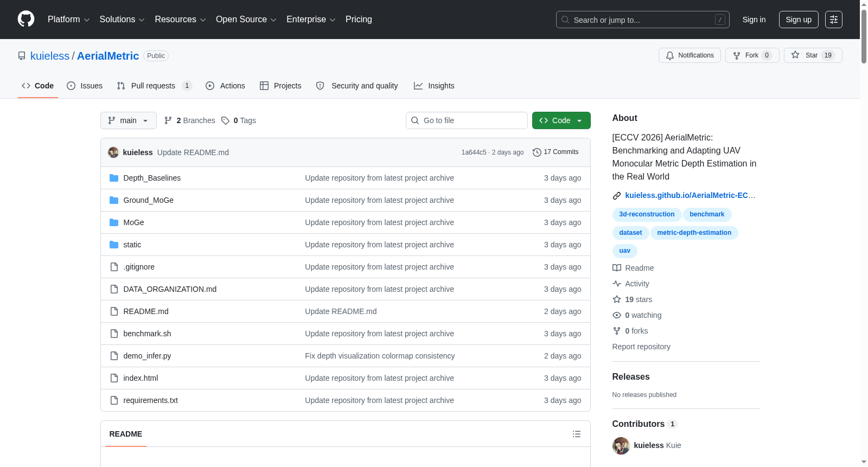
Task: Focus the Search or jump to field
Action: [642, 20]
